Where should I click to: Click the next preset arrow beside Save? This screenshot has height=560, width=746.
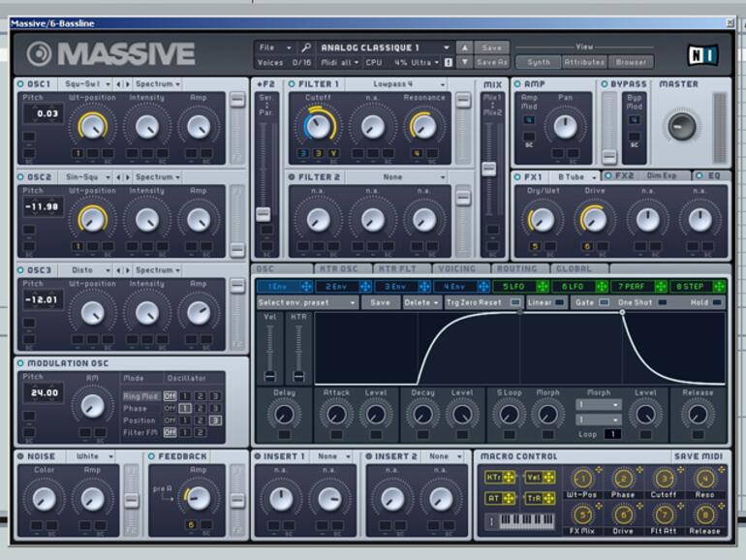pyautogui.click(x=464, y=47)
